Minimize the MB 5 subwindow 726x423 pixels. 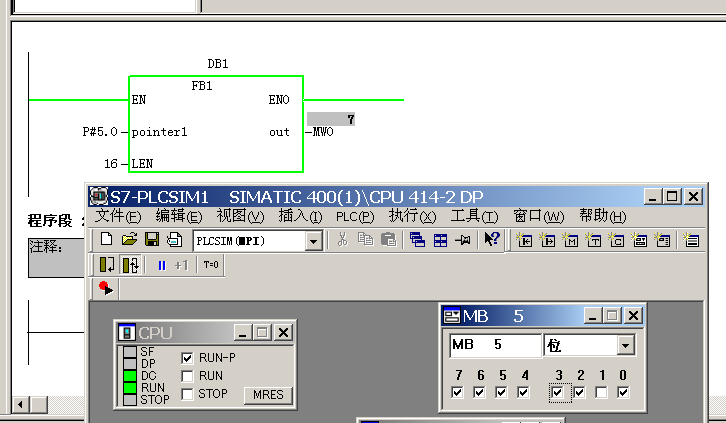(x=592, y=316)
